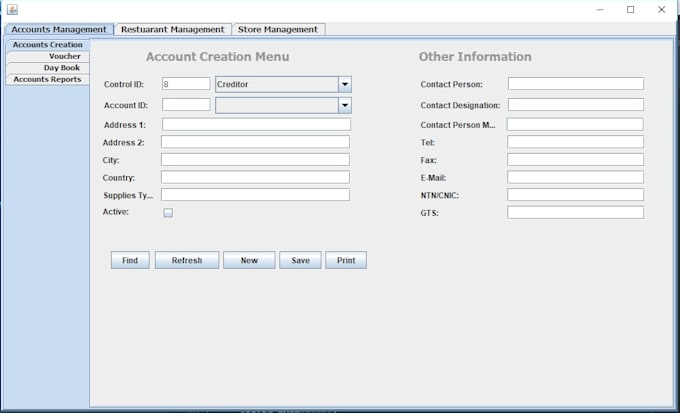Save the account with Save button
This screenshot has width=680, height=413.
coord(301,260)
